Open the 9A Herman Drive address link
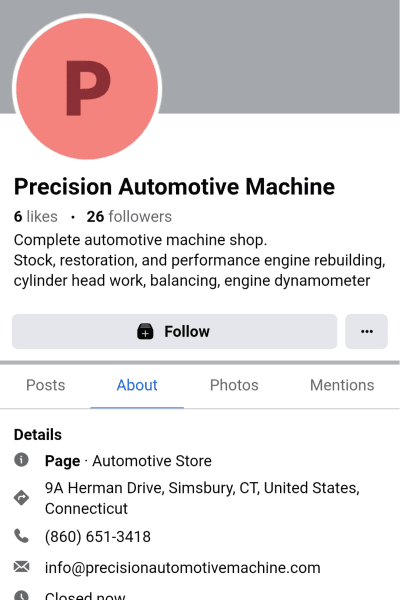The image size is (400, 600). coord(202,498)
